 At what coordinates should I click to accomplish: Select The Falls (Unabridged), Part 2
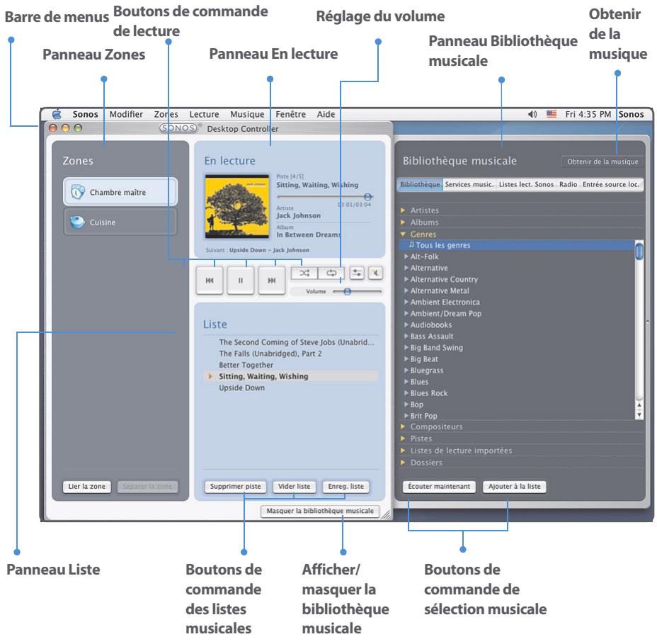(270, 354)
